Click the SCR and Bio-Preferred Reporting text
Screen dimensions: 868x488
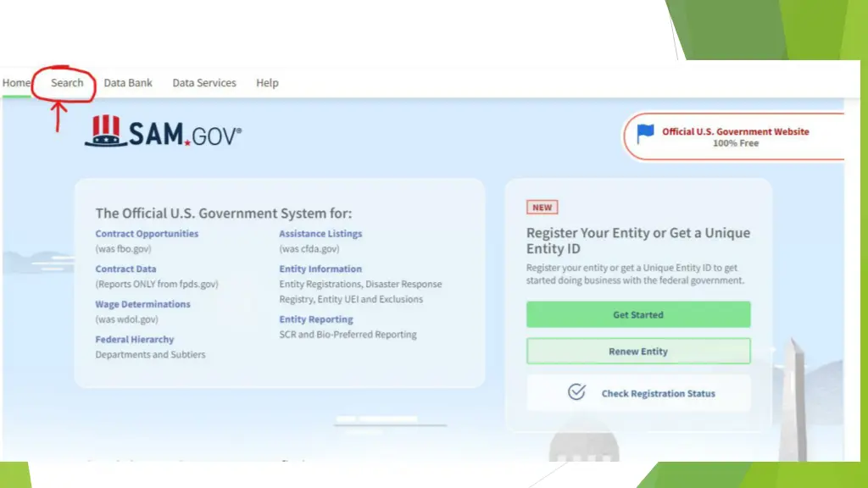[348, 335]
